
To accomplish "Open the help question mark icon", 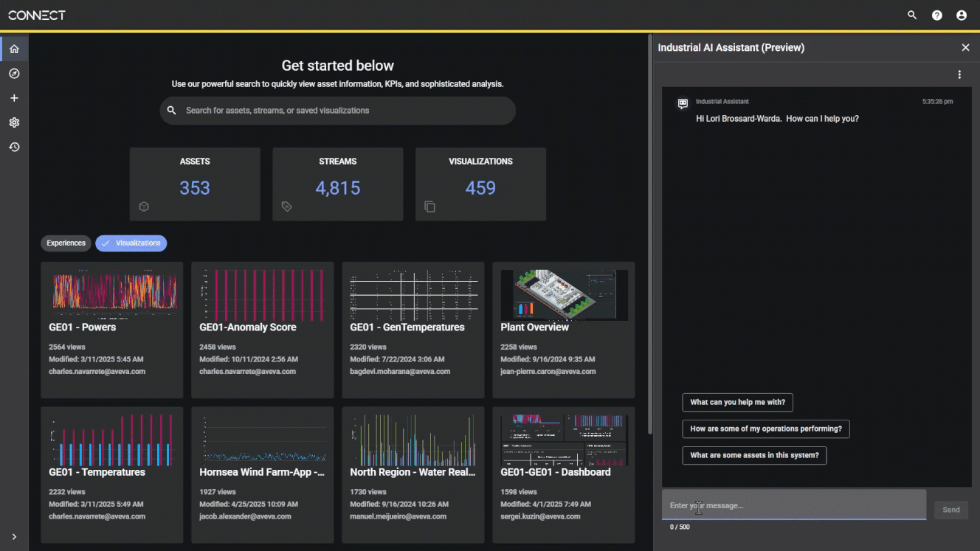I will 936,15.
